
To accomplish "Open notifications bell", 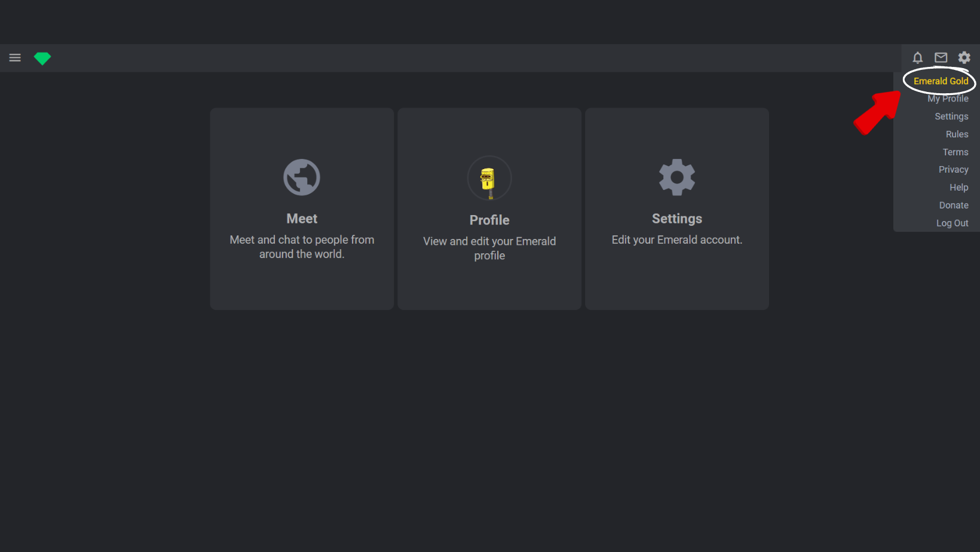I will 917,58.
